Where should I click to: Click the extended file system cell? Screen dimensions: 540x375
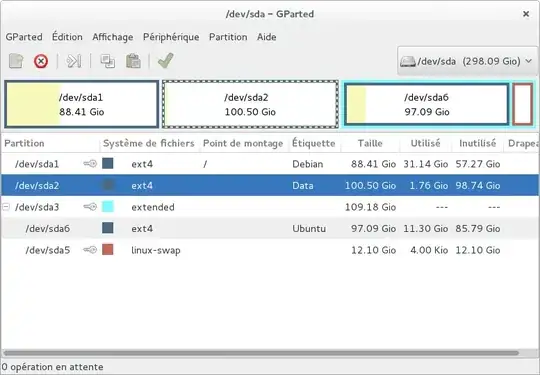point(153,207)
